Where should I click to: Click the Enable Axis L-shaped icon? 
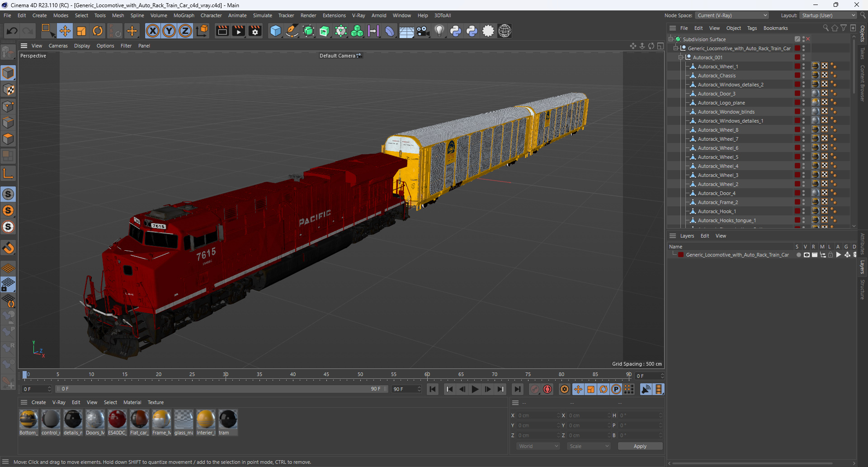click(x=8, y=173)
